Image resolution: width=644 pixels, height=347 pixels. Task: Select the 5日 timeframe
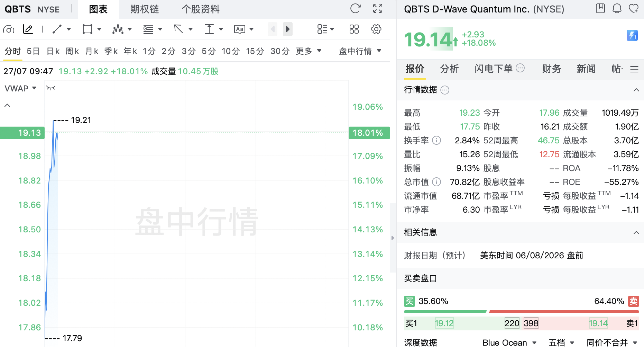pyautogui.click(x=33, y=51)
